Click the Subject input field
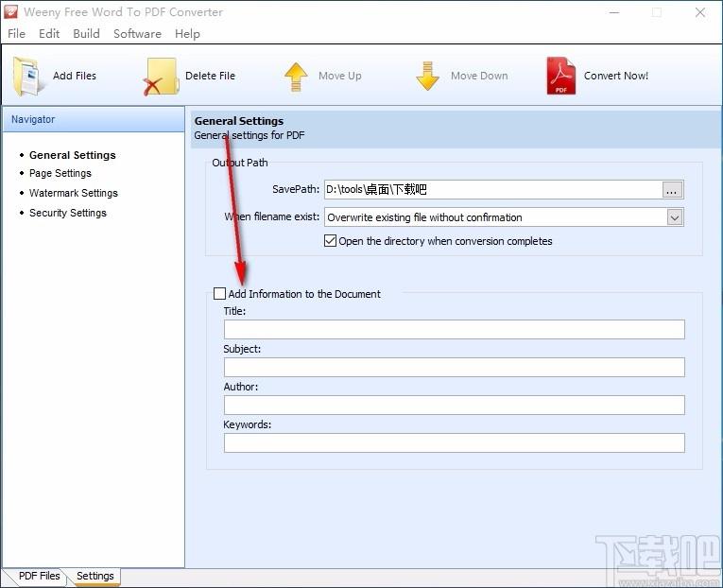This screenshot has height=588, width=723. point(455,368)
